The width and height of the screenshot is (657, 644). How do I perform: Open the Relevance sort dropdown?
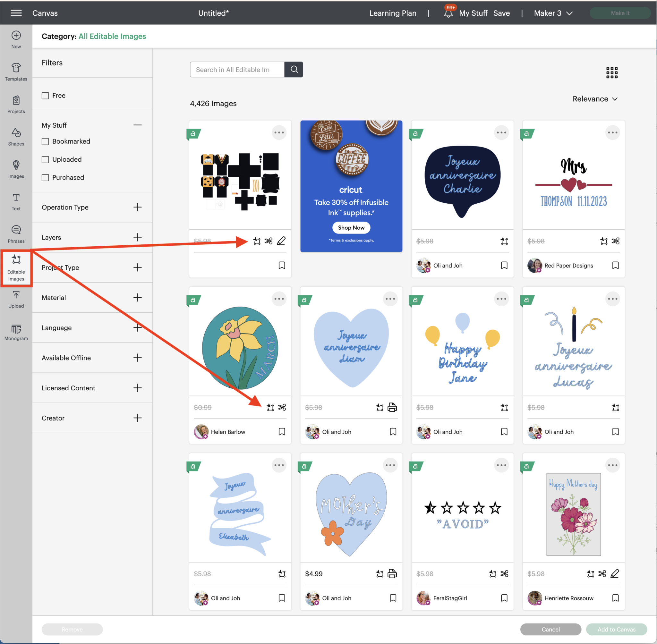pos(595,99)
